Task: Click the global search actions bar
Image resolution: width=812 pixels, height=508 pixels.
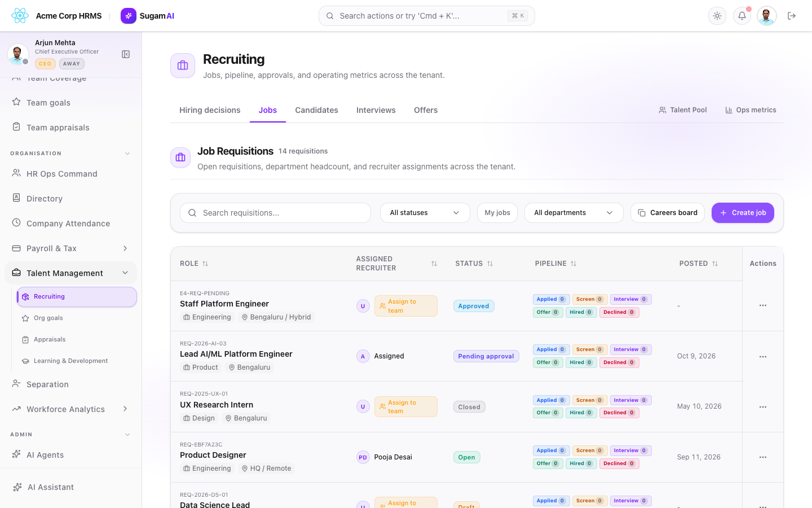Action: (x=426, y=16)
